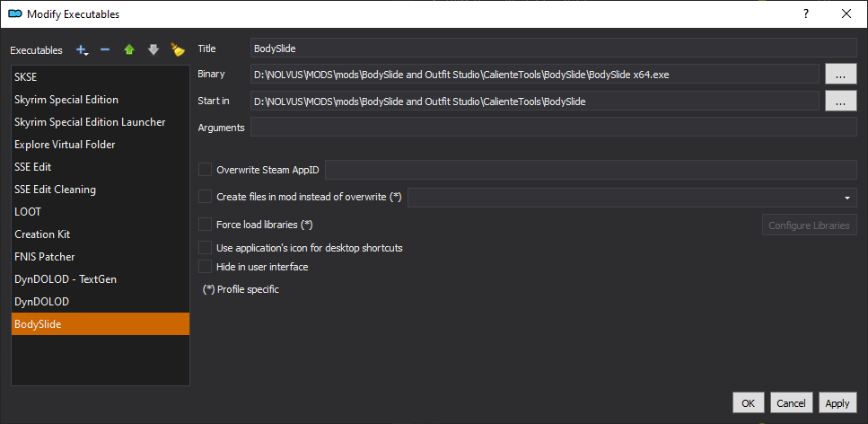Click the OK button
868x424 pixels.
click(x=749, y=403)
